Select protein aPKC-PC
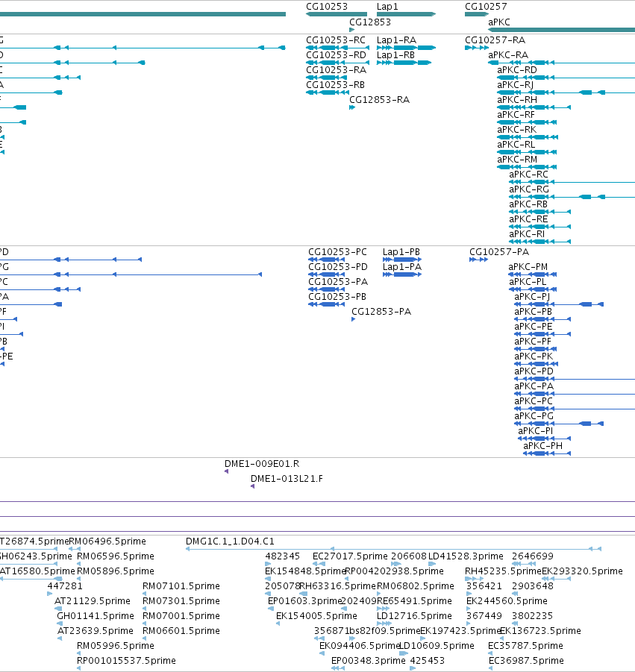Viewport: 635px width, 672px height. point(534,401)
